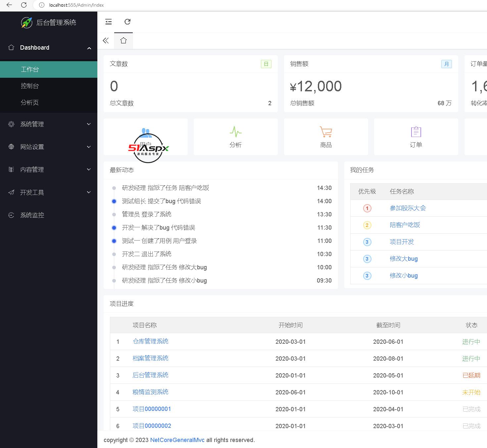Select 控制台 in the sidebar

point(30,86)
